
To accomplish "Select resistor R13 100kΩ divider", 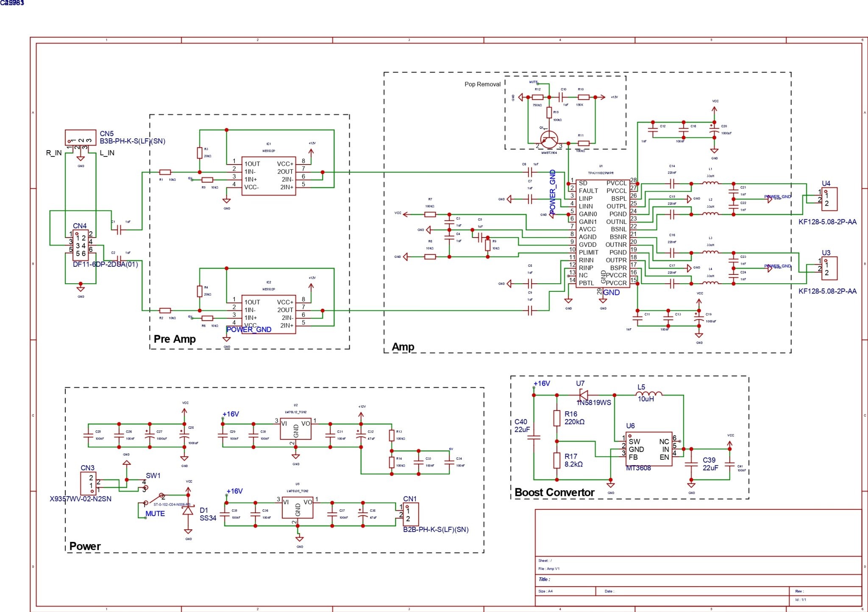I will pos(392,436).
